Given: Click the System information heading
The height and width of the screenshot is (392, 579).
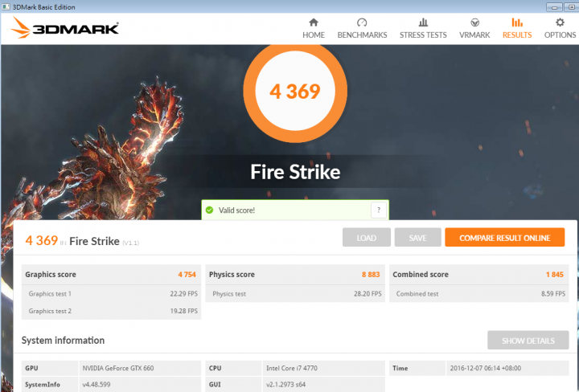Looking at the screenshot, I should pyautogui.click(x=63, y=340).
